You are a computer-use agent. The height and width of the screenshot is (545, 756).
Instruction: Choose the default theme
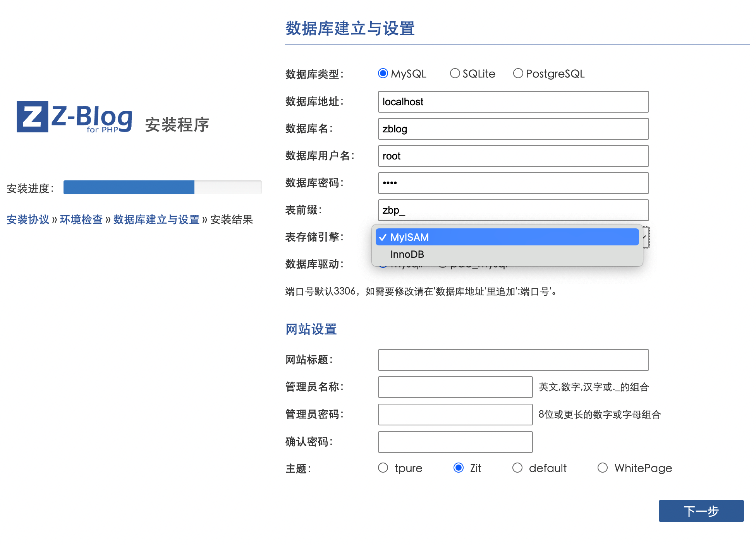(517, 468)
